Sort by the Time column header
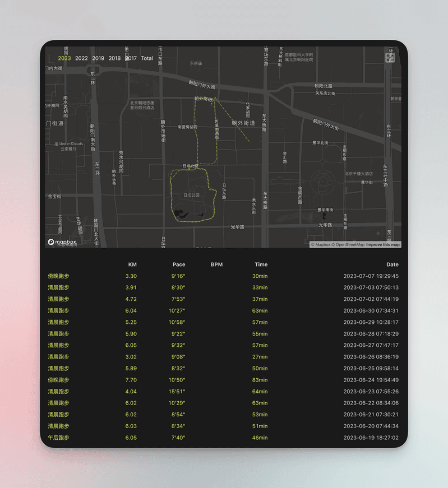448x488 pixels. pyautogui.click(x=261, y=264)
